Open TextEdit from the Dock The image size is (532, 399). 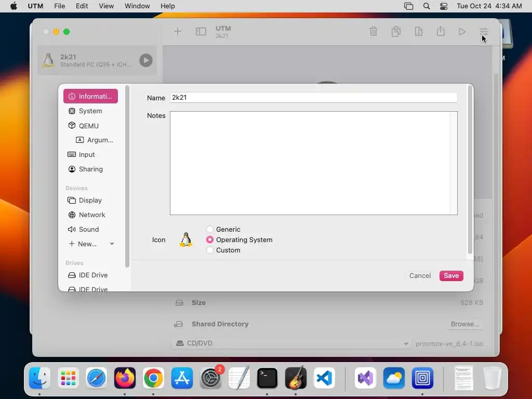click(x=239, y=378)
